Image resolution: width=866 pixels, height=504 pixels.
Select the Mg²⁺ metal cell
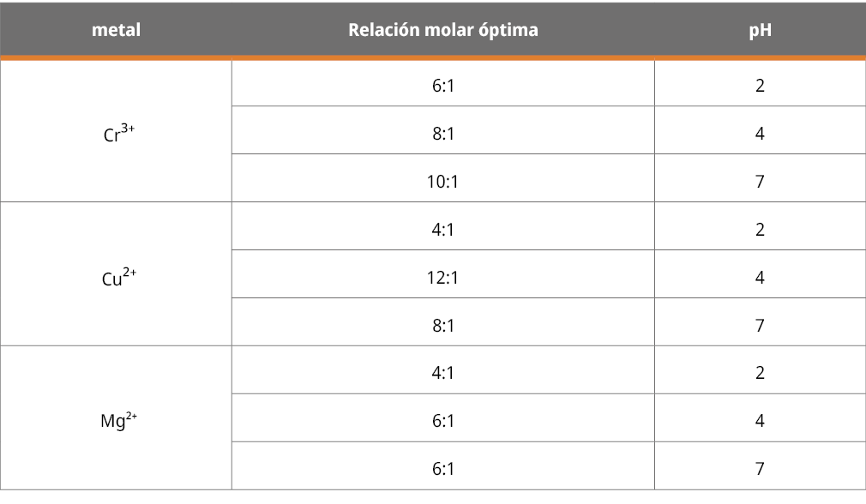(118, 421)
